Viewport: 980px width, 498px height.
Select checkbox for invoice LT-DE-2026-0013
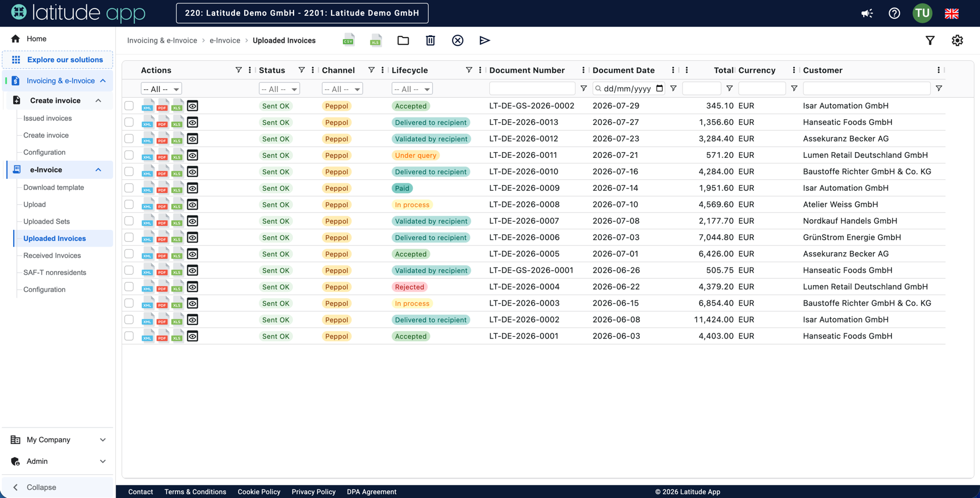click(x=129, y=122)
